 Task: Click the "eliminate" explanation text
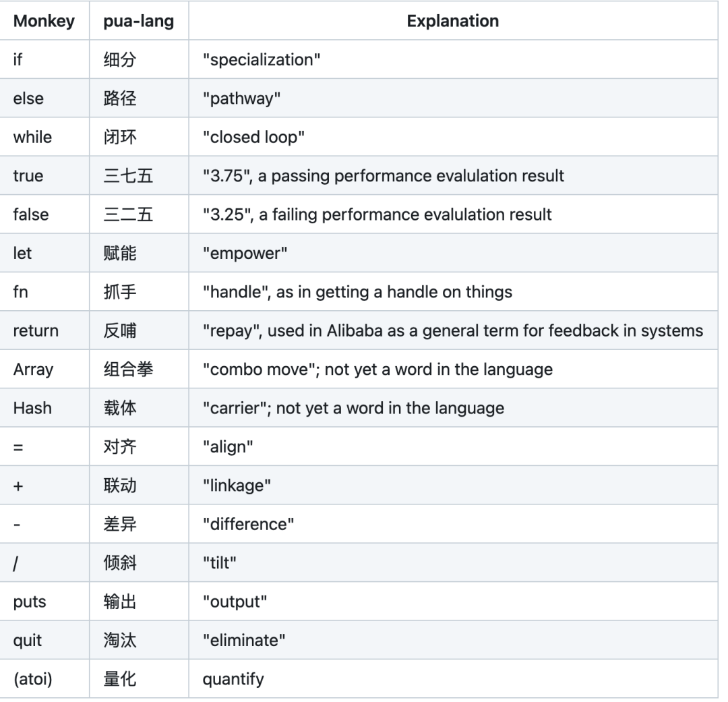tap(244, 641)
